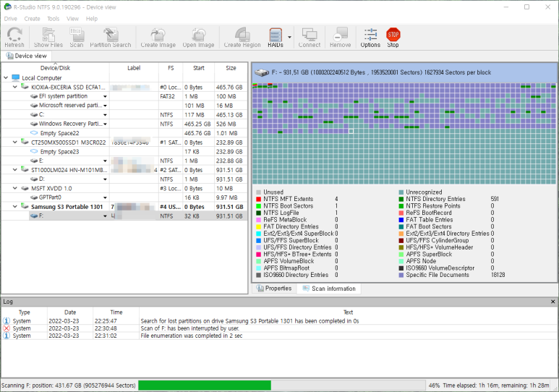Viewport: 559px width, 392px height.
Task: Expand the RAIDs dropdown arrow
Action: (289, 37)
